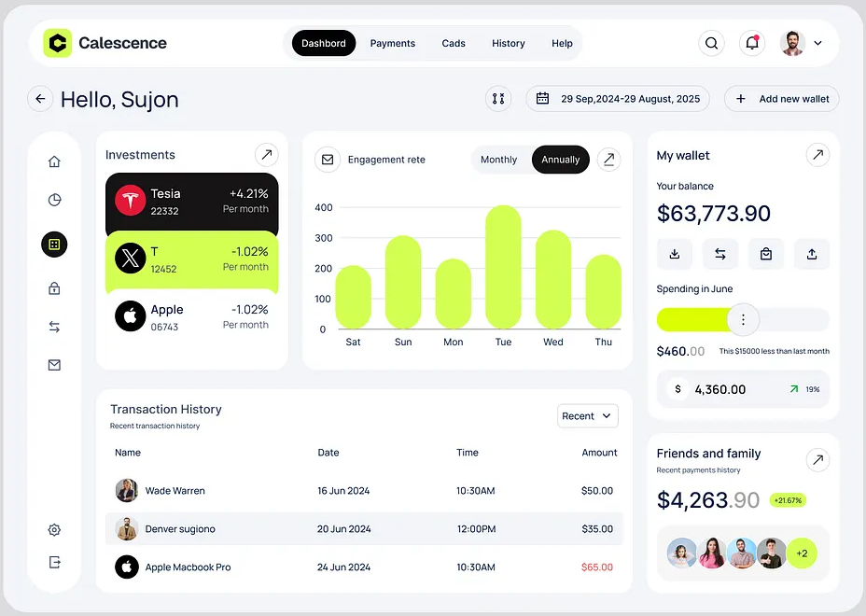Image resolution: width=866 pixels, height=616 pixels.
Task: Click the Home icon in sidebar
Action: [x=54, y=161]
